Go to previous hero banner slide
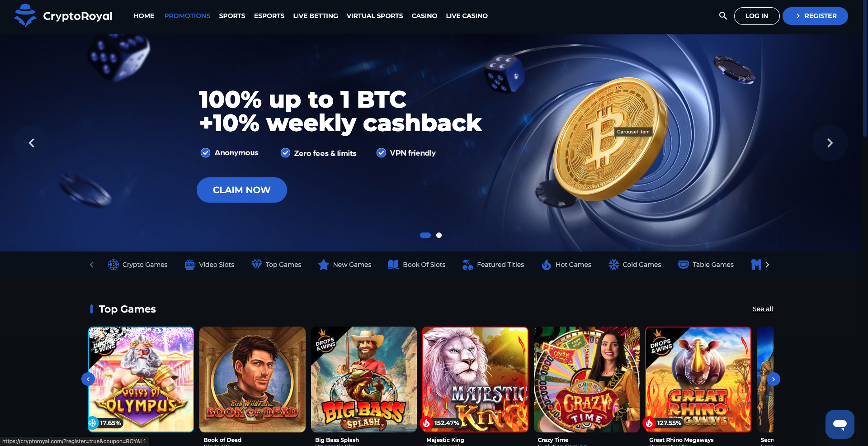 (x=31, y=143)
